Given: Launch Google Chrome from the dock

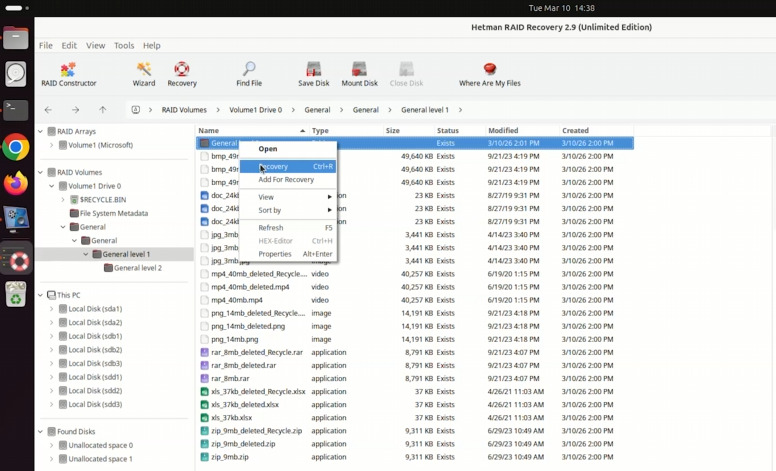Looking at the screenshot, I should pos(16,147).
